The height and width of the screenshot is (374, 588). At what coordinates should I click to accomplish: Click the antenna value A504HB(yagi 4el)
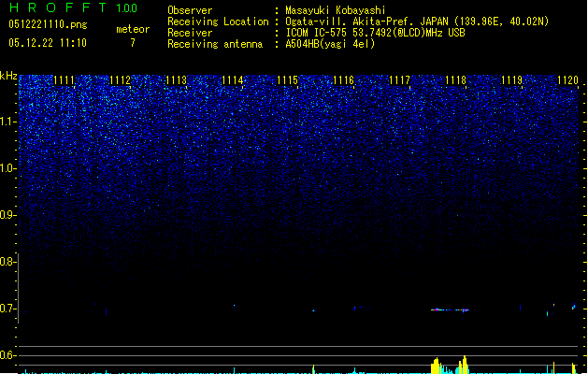[330, 44]
